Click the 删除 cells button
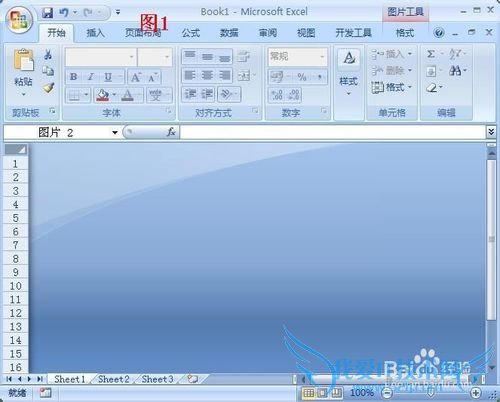Image resolution: width=500 pixels, height=402 pixels. coord(392,70)
